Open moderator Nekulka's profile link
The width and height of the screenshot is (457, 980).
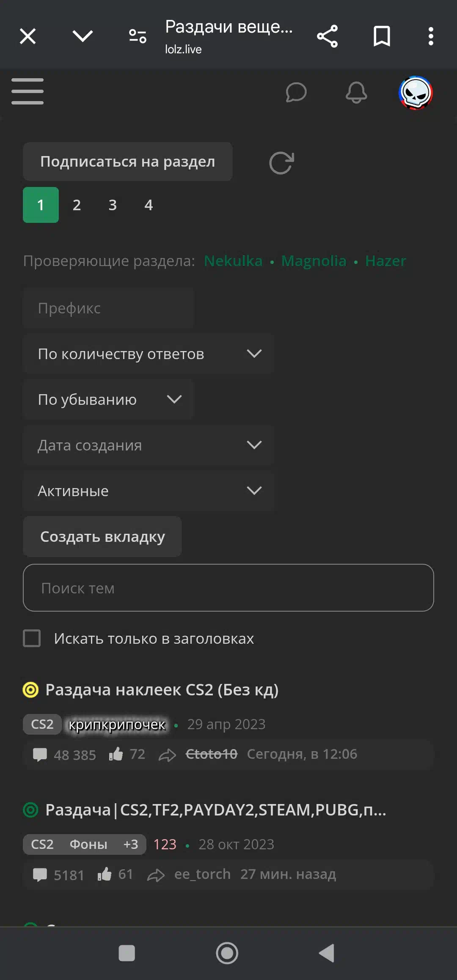233,261
